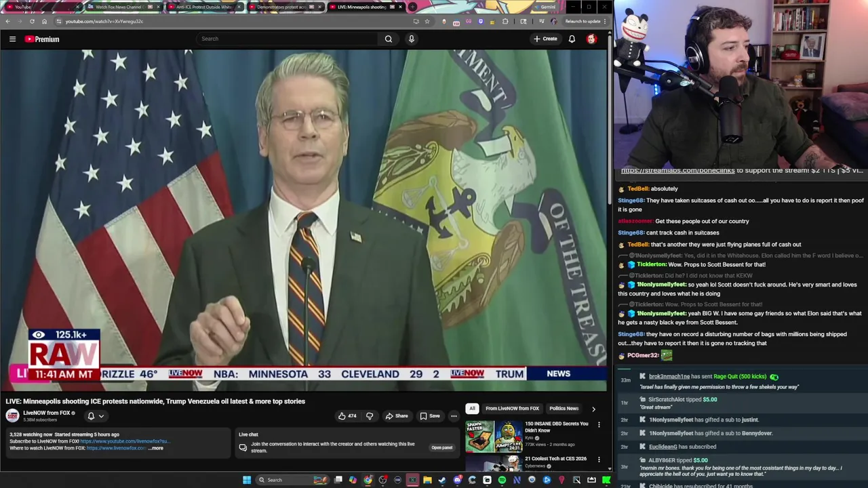Click the browser address bar URL

tap(104, 21)
